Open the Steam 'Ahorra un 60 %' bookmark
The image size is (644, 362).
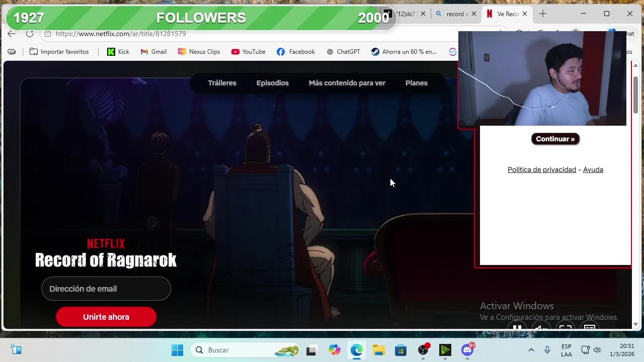point(404,52)
